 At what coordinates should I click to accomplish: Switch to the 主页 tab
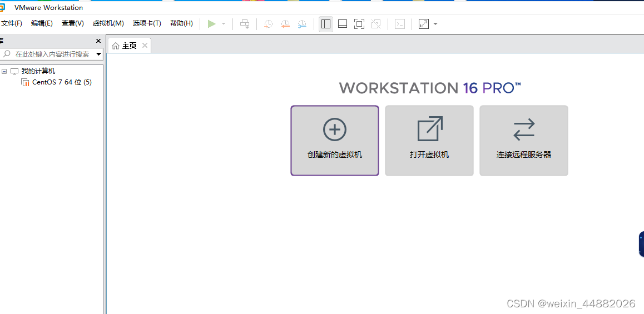click(130, 46)
